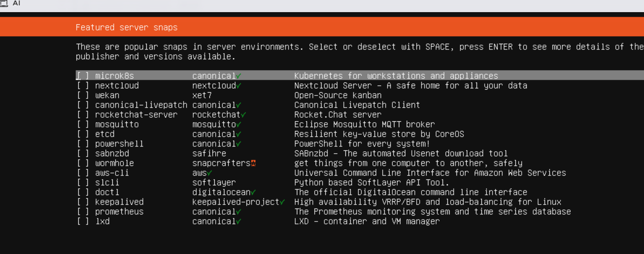Viewport: 644px width, 254px height.
Task: Click the 'AI' window title text
Action: tap(17, 3)
